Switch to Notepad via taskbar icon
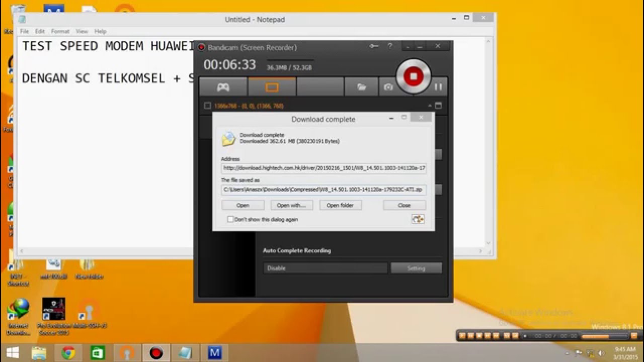The width and height of the screenshot is (644, 362). (x=185, y=352)
